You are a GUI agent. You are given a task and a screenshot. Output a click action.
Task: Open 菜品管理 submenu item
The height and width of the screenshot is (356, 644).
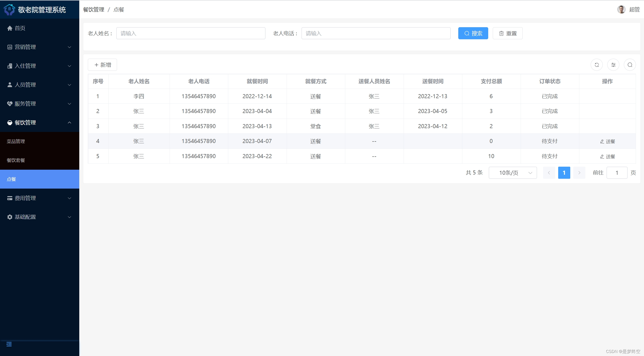tap(40, 141)
